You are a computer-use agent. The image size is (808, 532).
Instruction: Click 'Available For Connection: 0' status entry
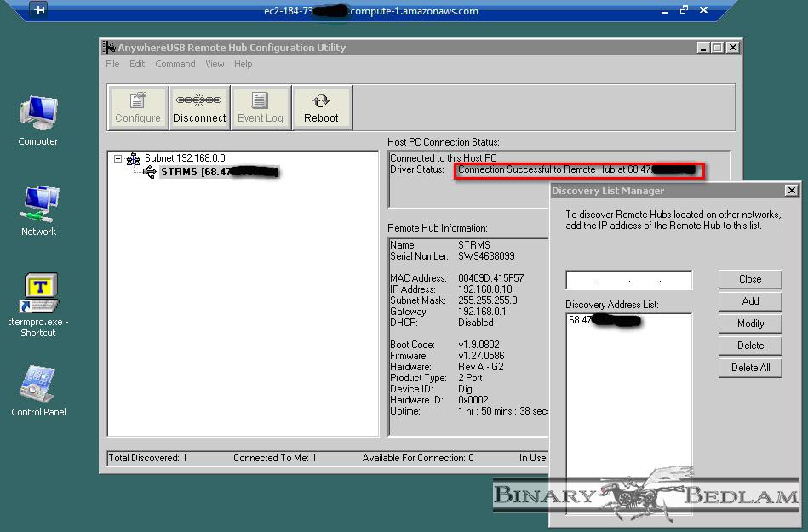418,458
